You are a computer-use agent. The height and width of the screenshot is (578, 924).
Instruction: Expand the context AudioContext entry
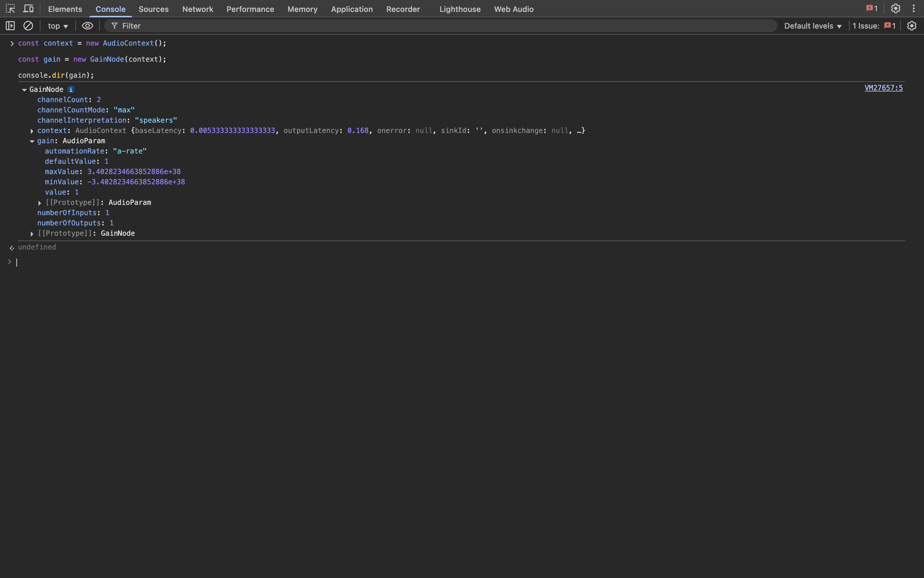[x=32, y=131]
